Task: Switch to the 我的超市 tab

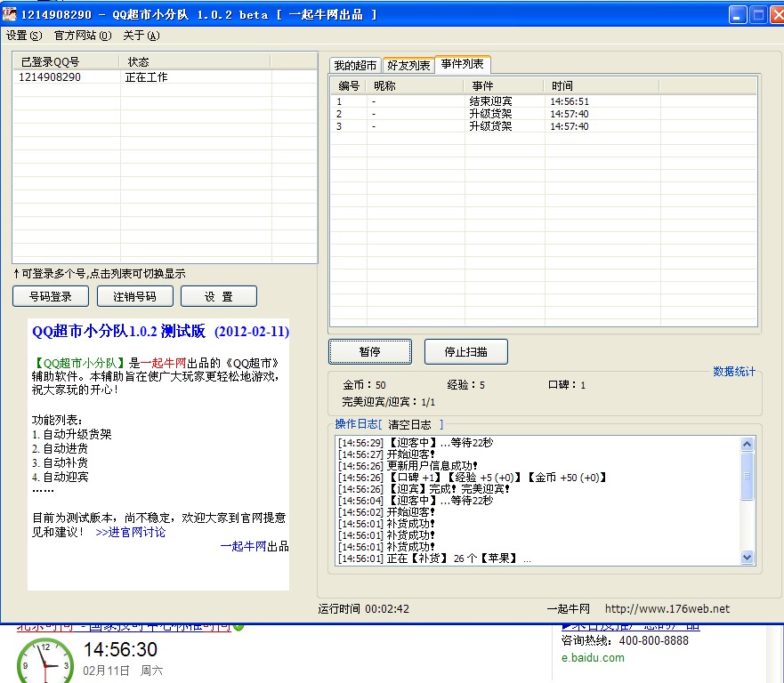Action: (355, 66)
